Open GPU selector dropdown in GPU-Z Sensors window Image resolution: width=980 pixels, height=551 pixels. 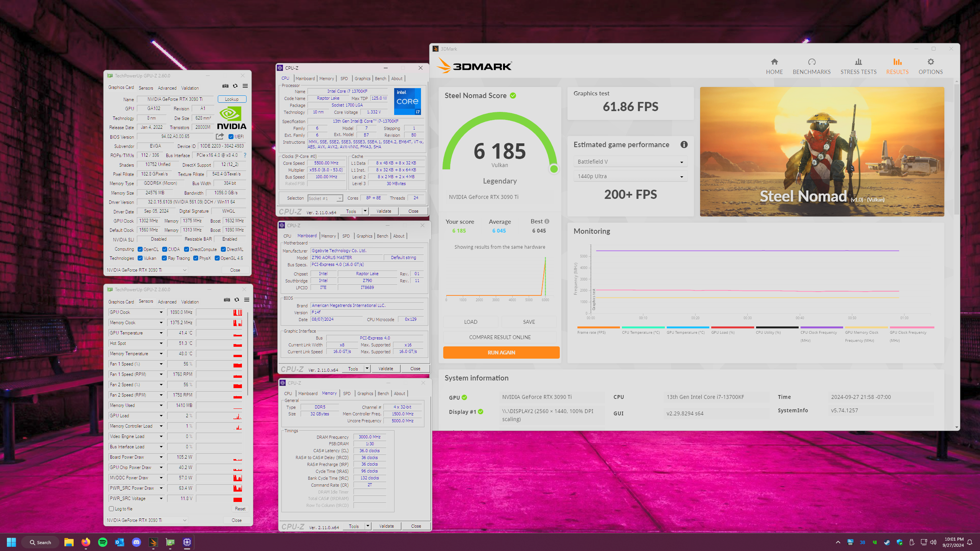(x=146, y=520)
